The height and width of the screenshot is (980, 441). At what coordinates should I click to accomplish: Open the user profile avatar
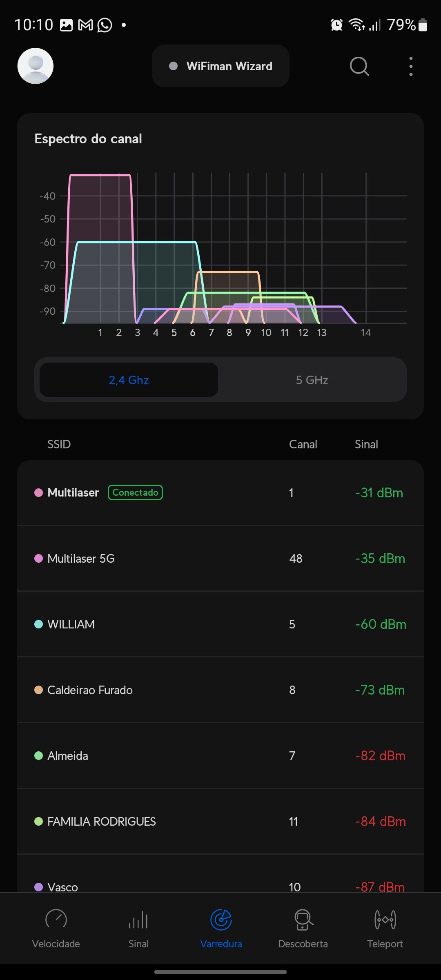(x=36, y=66)
